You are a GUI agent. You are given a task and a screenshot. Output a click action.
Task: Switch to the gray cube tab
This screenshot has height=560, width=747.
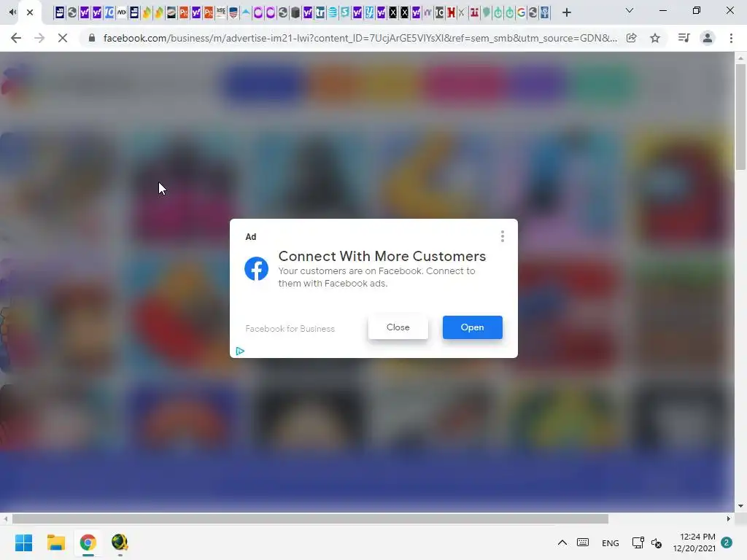point(295,12)
